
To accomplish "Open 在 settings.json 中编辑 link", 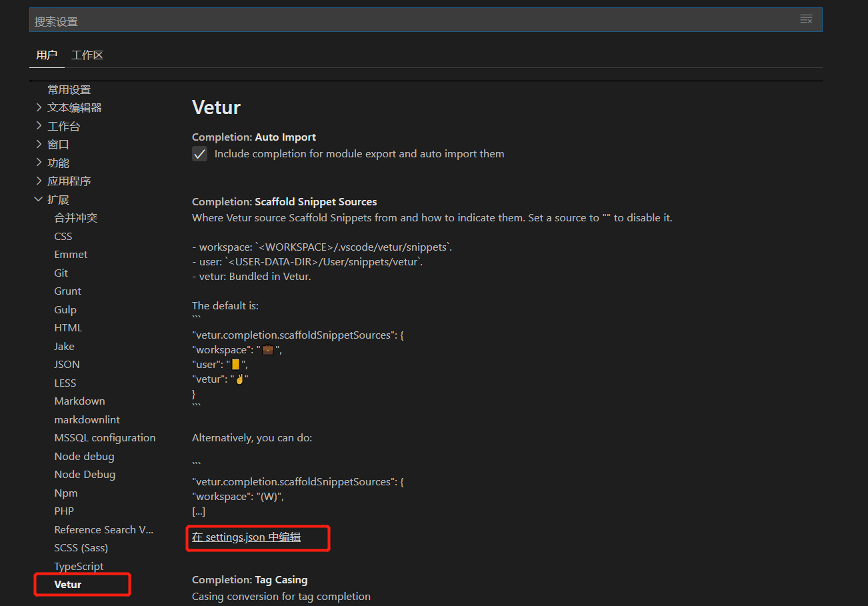I will click(x=246, y=537).
